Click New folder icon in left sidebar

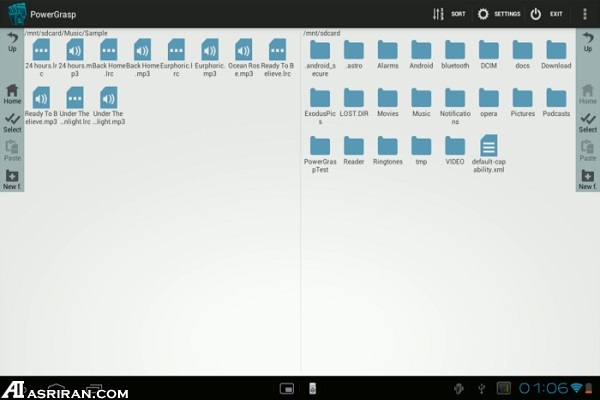12,179
